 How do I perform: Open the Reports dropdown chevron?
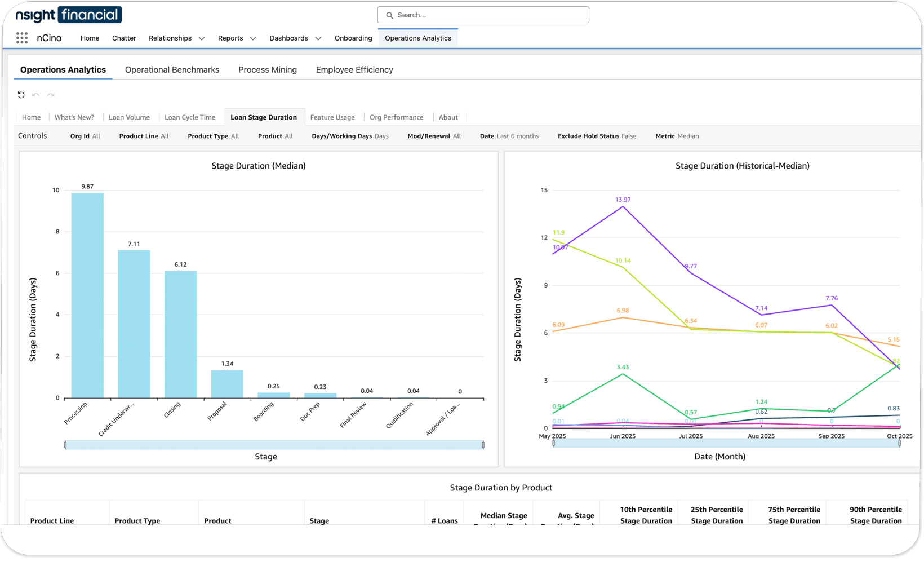(x=252, y=38)
